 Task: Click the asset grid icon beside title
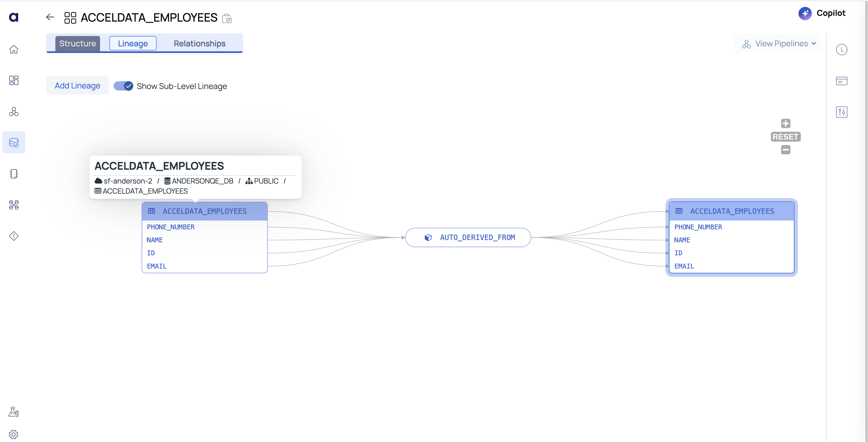[70, 18]
